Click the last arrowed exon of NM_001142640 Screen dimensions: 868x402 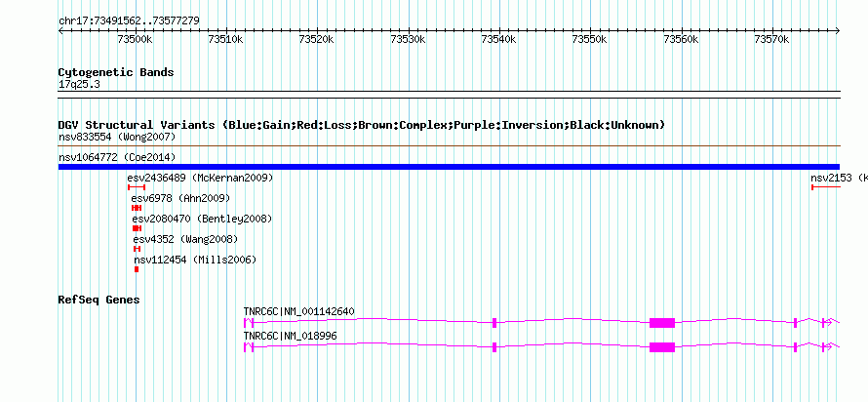point(824,323)
